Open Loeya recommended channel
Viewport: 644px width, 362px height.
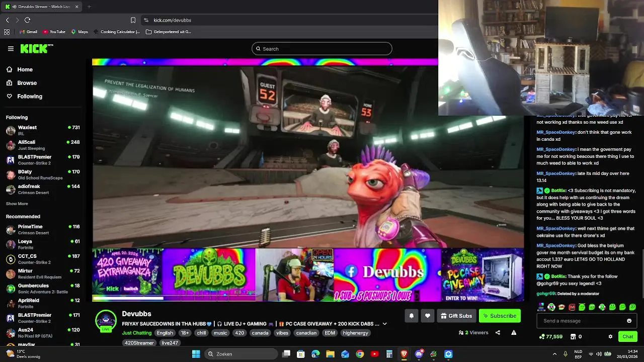[43, 244]
